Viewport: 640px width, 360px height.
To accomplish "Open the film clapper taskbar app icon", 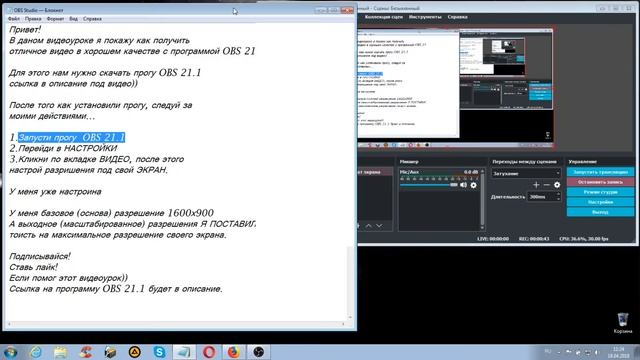I will pos(110,352).
